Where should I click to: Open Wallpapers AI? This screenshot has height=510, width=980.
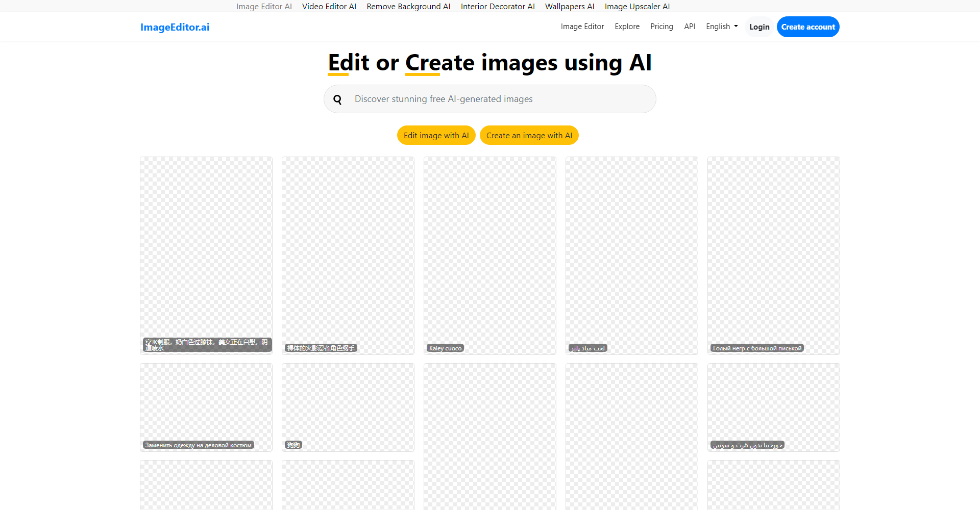570,6
